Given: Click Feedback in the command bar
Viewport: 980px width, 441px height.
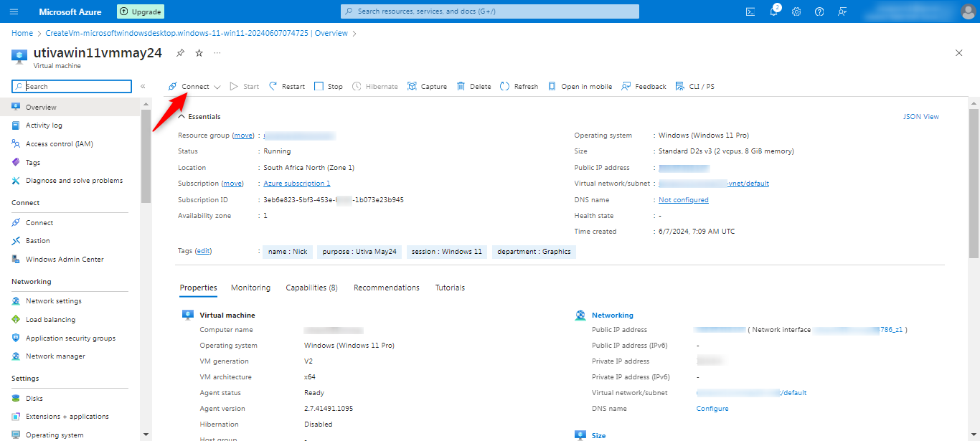Looking at the screenshot, I should click(644, 86).
